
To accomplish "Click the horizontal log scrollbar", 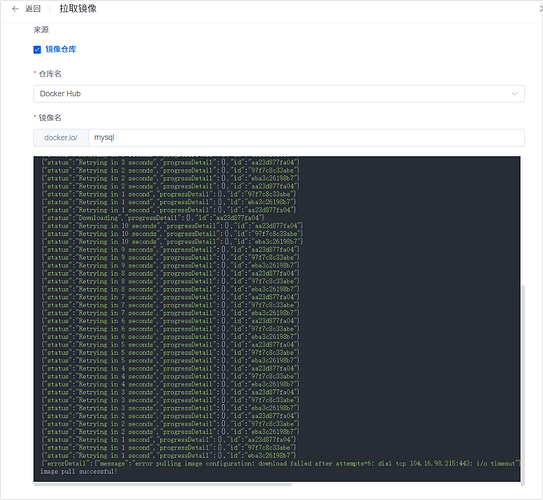I will pos(163,484).
